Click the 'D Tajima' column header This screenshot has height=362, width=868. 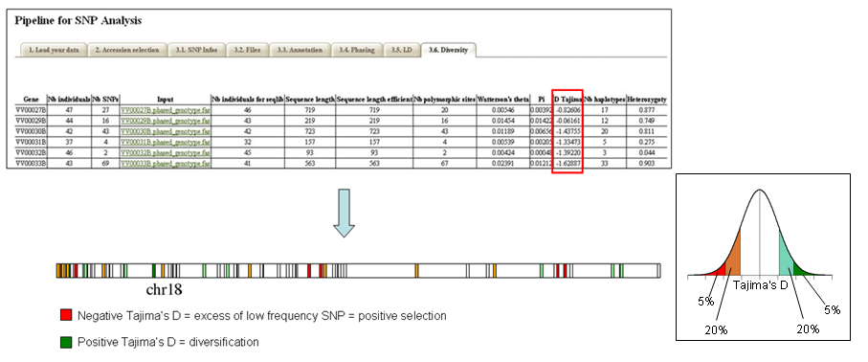point(568,100)
